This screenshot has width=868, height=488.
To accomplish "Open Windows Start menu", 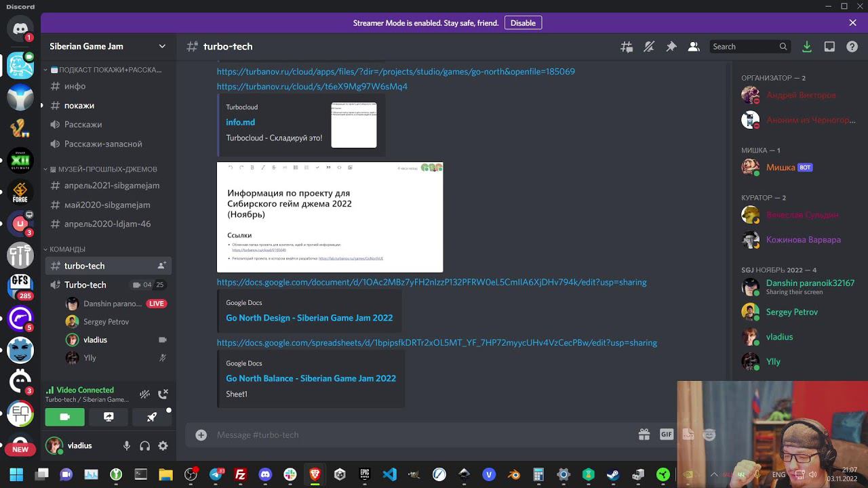I will tap(16, 474).
